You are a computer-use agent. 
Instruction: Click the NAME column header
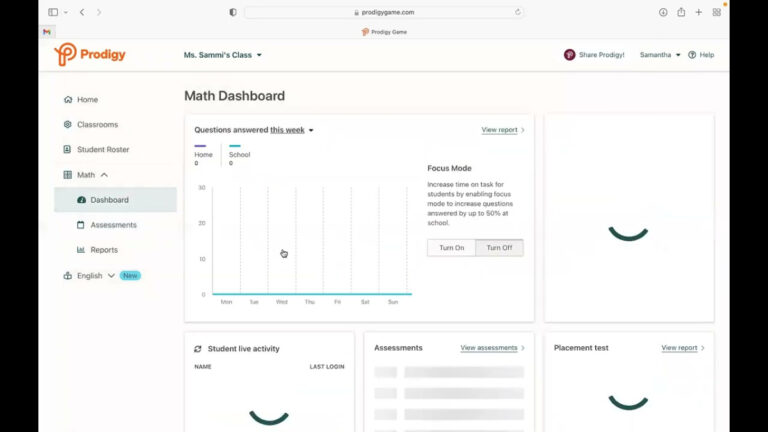[203, 366]
